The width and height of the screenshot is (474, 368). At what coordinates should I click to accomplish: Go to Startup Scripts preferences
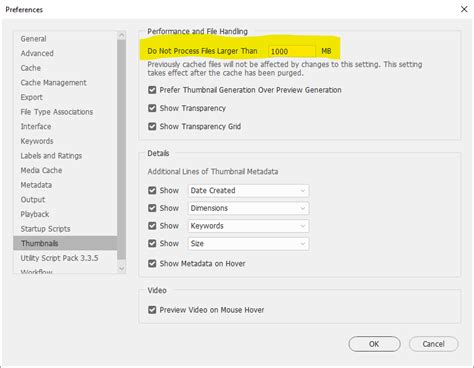pyautogui.click(x=45, y=229)
